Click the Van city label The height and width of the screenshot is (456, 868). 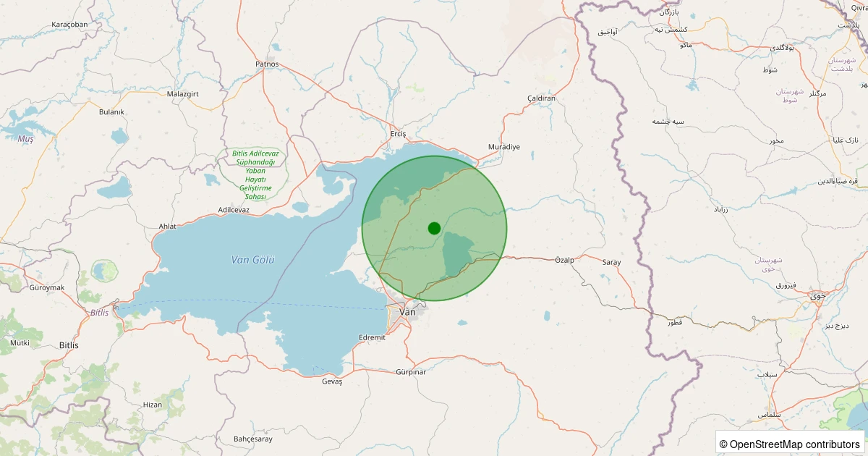pos(408,311)
